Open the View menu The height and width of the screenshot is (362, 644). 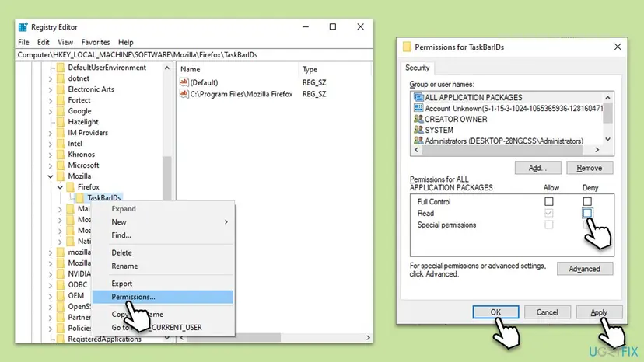pos(65,42)
